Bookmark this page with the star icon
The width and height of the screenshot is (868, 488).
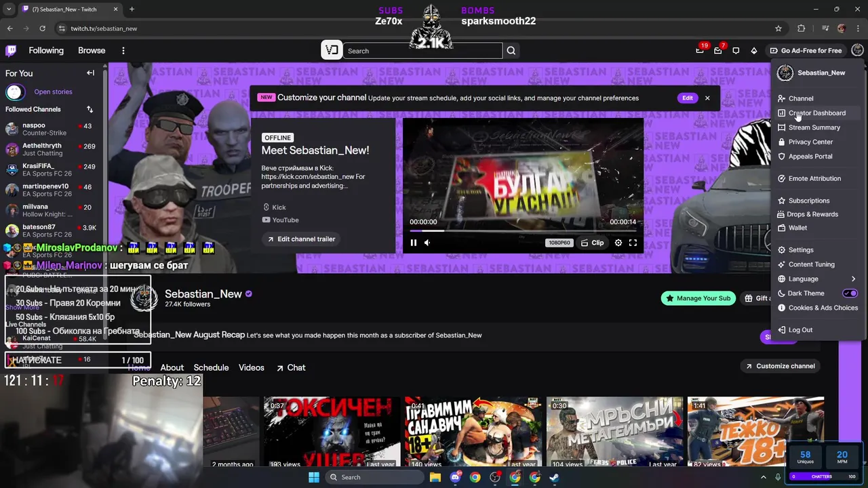point(778,28)
